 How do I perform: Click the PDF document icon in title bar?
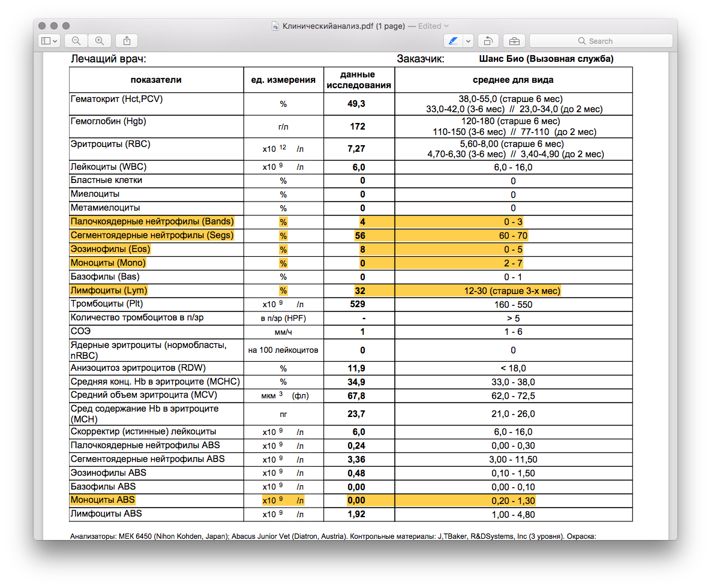pos(275,26)
